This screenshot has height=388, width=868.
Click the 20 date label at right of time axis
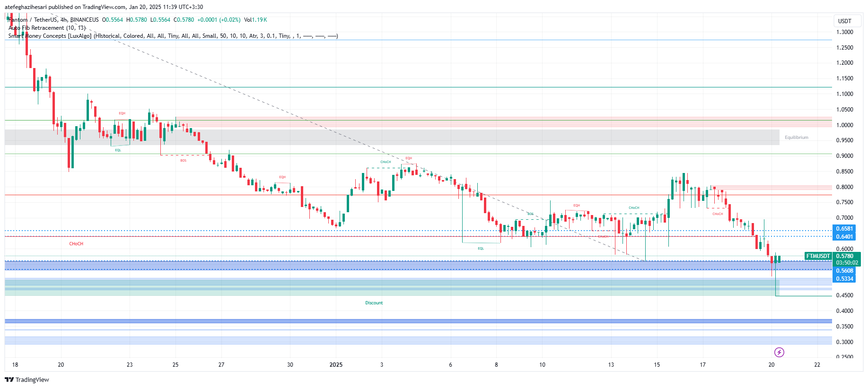tap(772, 364)
